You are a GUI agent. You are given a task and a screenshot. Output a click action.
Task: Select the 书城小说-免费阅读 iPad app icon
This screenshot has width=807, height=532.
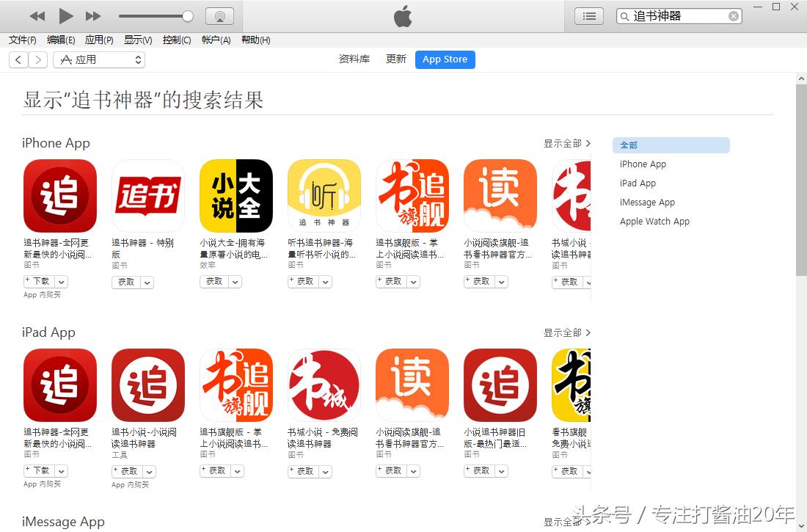(324, 384)
